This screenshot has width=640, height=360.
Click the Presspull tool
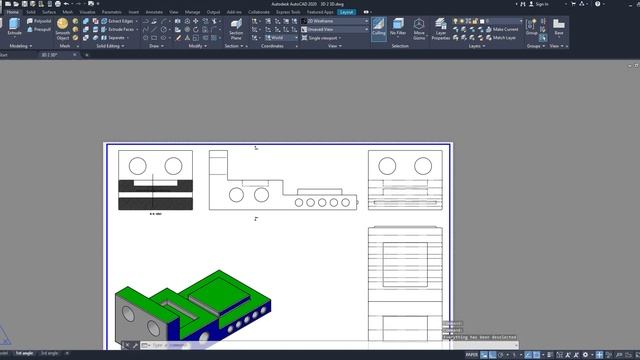[39, 29]
